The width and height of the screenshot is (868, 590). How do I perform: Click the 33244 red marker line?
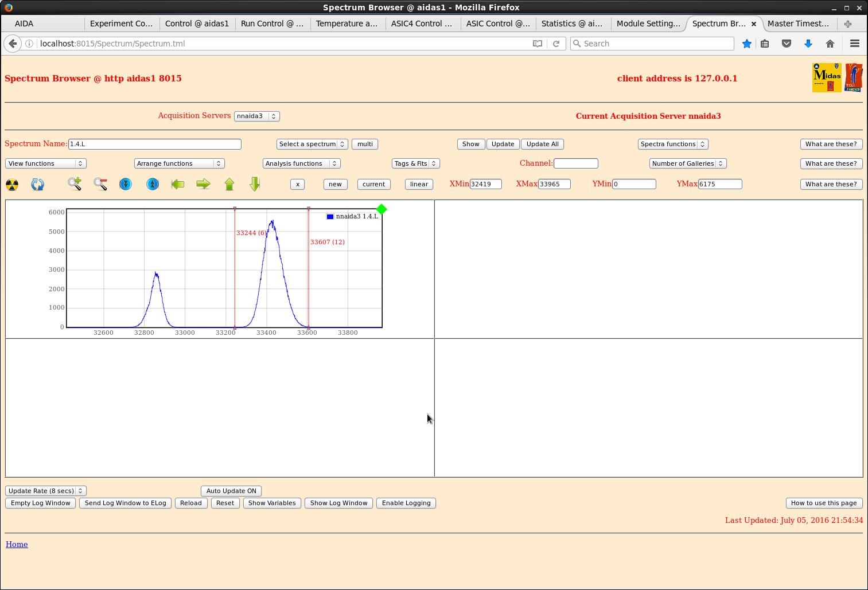pyautogui.click(x=235, y=268)
